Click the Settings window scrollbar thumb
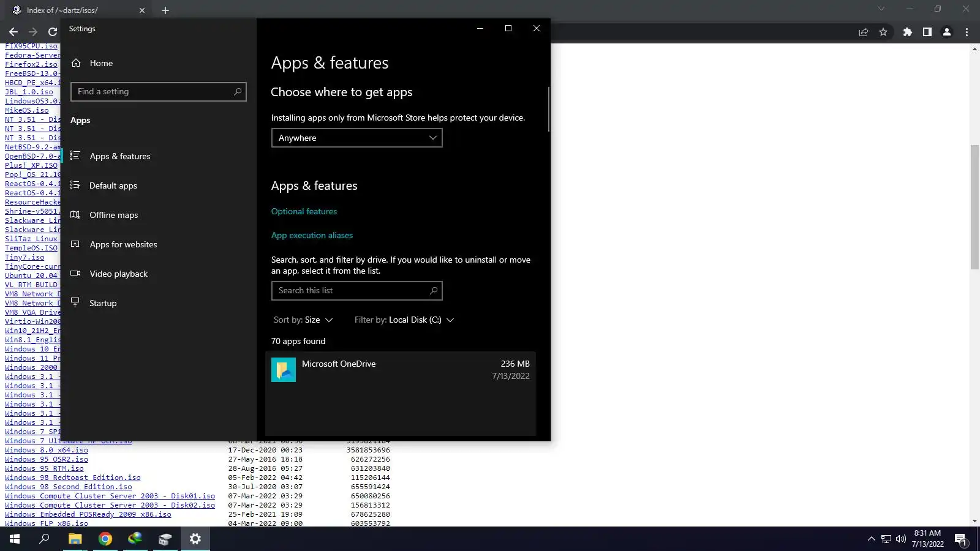 [x=548, y=109]
